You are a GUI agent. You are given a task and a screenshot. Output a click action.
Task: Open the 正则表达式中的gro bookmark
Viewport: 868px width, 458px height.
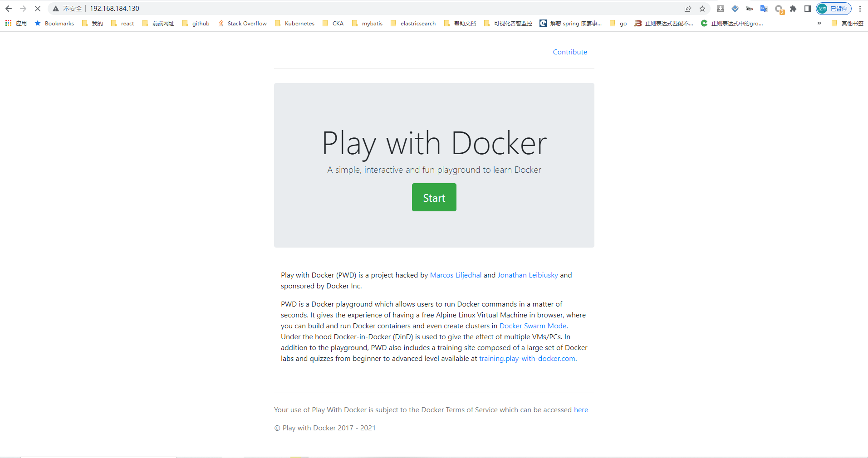click(x=732, y=23)
